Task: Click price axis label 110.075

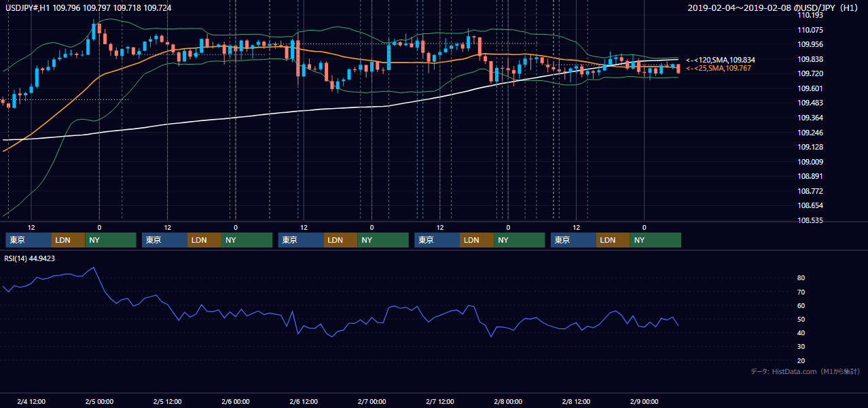Action: tap(810, 30)
